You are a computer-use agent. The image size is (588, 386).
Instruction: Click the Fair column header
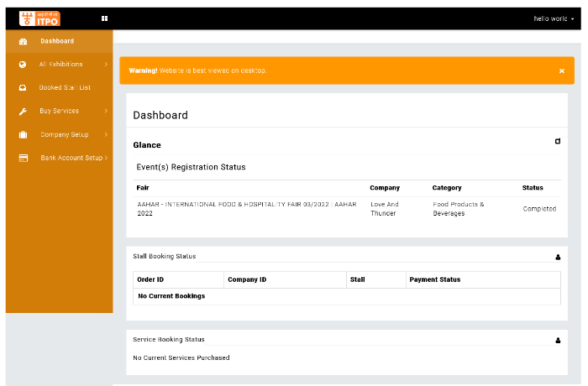(143, 188)
